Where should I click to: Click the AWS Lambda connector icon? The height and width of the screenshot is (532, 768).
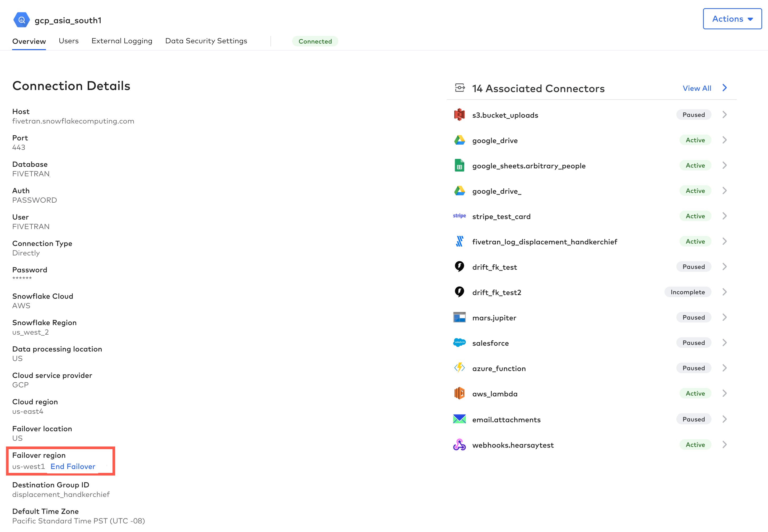tap(460, 394)
